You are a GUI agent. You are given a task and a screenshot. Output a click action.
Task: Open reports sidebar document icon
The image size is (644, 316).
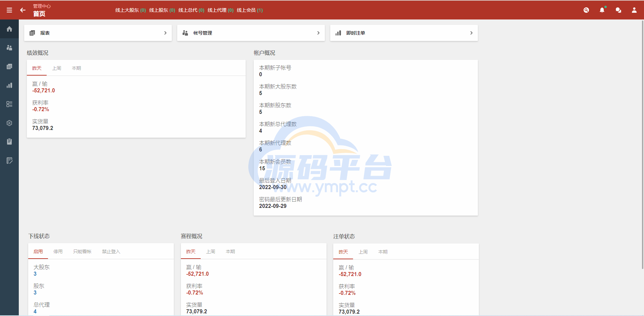point(9,66)
